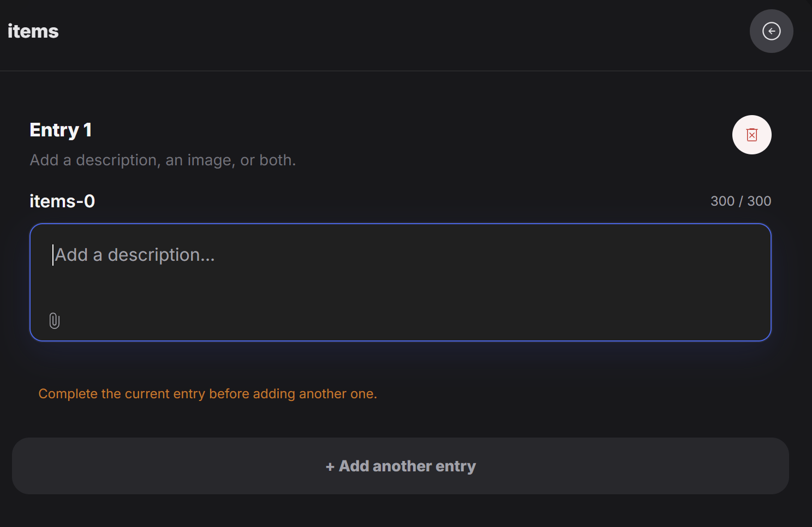Click the gray circle around the back arrow
Image resolution: width=812 pixels, height=527 pixels.
click(x=771, y=31)
